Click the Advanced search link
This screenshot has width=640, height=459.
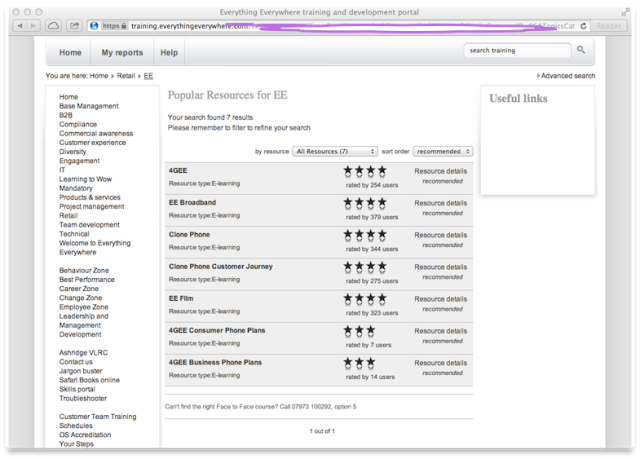(566, 76)
